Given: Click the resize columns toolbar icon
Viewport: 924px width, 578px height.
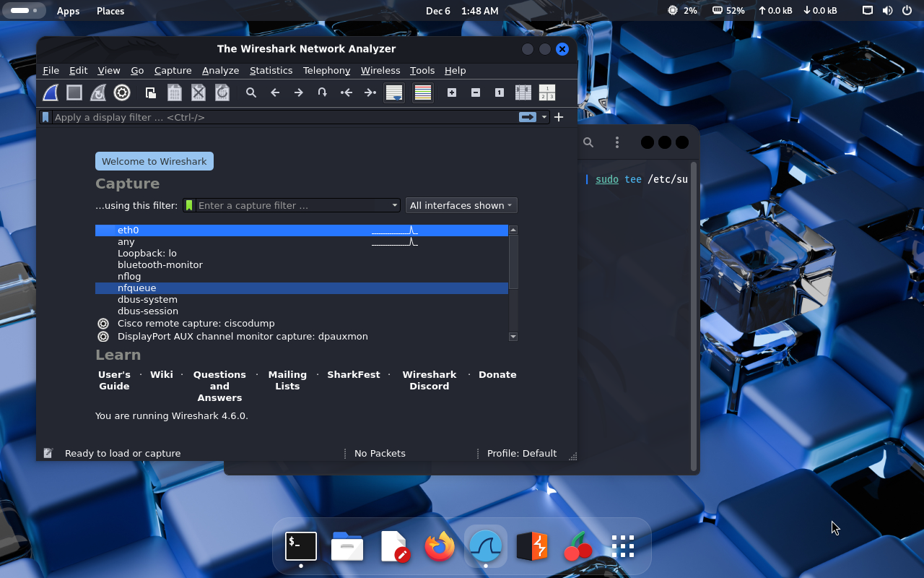Looking at the screenshot, I should coord(523,92).
